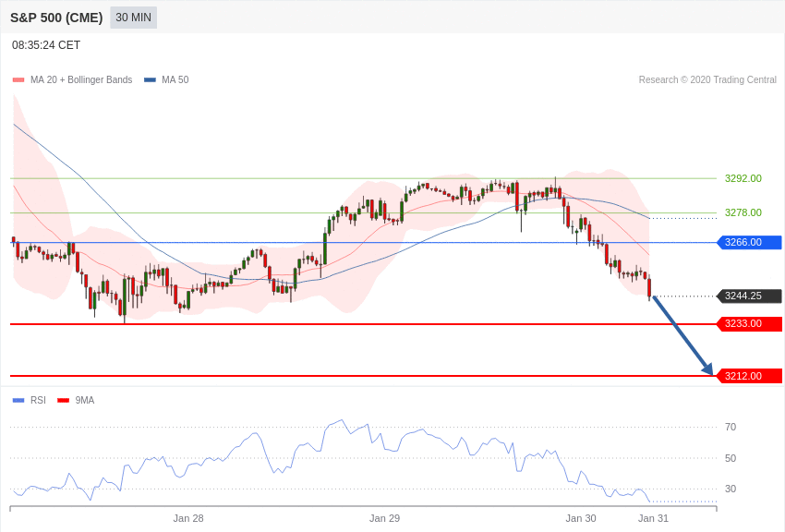Screen dimensions: 785x532
Task: Click the Jan 29 date axis label
Action: click(384, 518)
